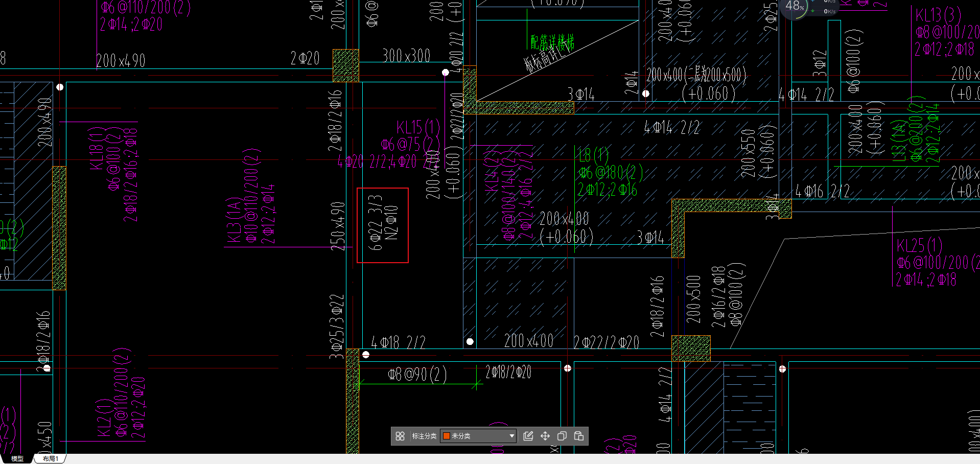Select the green 配筋详楼梯 note
The height and width of the screenshot is (464, 980).
[x=552, y=42]
